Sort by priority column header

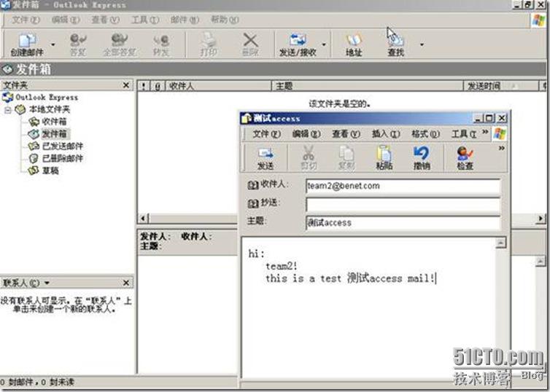click(144, 86)
